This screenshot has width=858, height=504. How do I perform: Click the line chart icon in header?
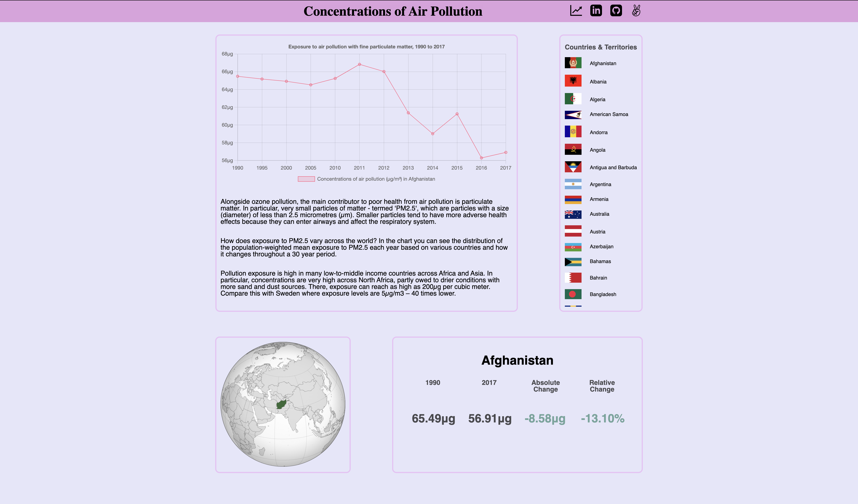point(576,11)
